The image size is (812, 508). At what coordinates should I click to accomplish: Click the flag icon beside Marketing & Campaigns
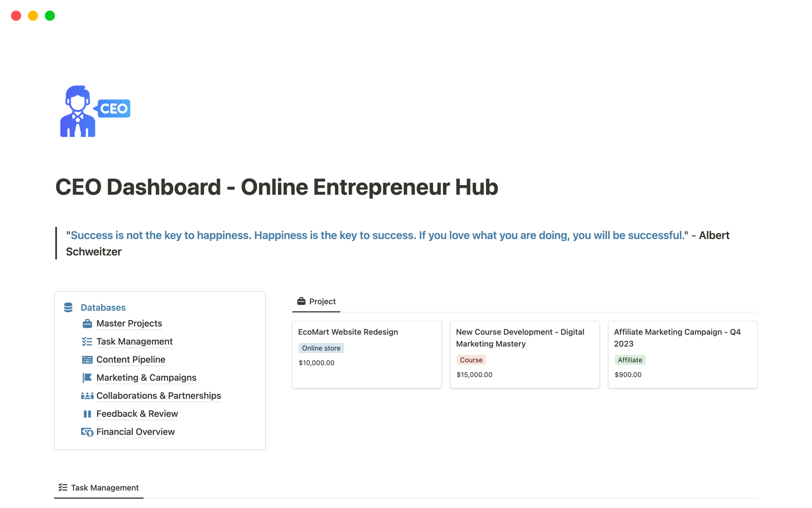[87, 378]
